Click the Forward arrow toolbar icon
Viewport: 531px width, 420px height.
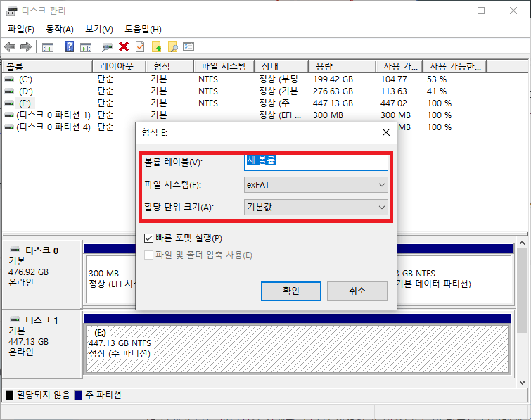(x=26, y=46)
